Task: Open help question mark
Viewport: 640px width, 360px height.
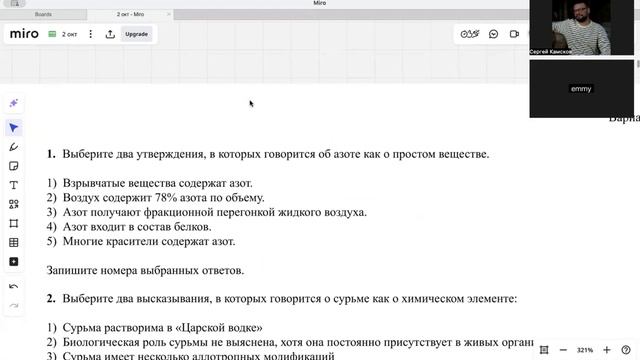Action: [x=626, y=350]
